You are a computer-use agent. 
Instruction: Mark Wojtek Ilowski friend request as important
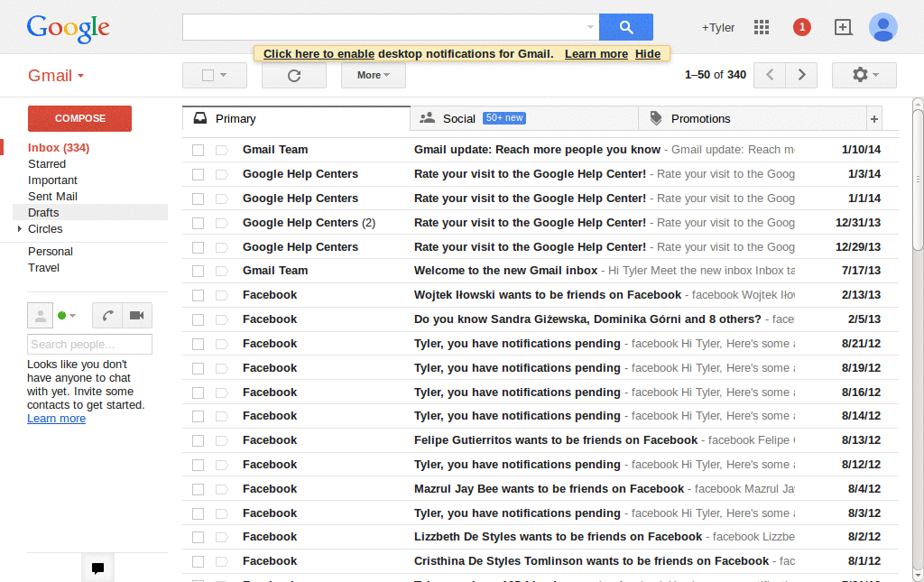pyautogui.click(x=222, y=295)
